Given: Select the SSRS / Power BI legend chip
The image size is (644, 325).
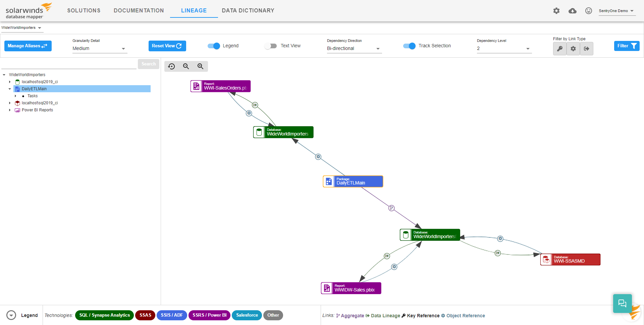Looking at the screenshot, I should tap(209, 315).
